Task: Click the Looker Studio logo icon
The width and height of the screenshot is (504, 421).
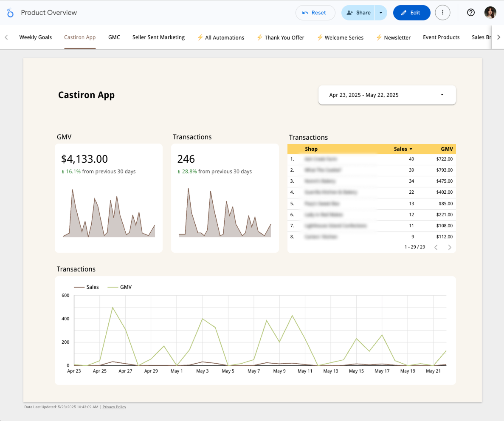Action: (10, 13)
